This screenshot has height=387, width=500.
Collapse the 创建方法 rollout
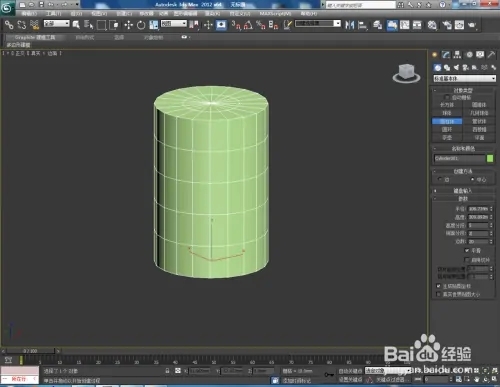click(463, 171)
